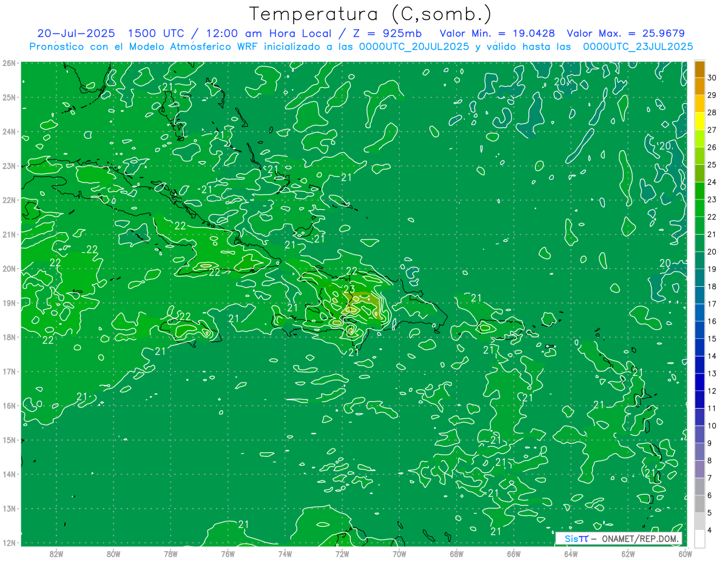Click the "14N" latitude axis label
The width and height of the screenshot is (728, 562).
click(x=9, y=474)
